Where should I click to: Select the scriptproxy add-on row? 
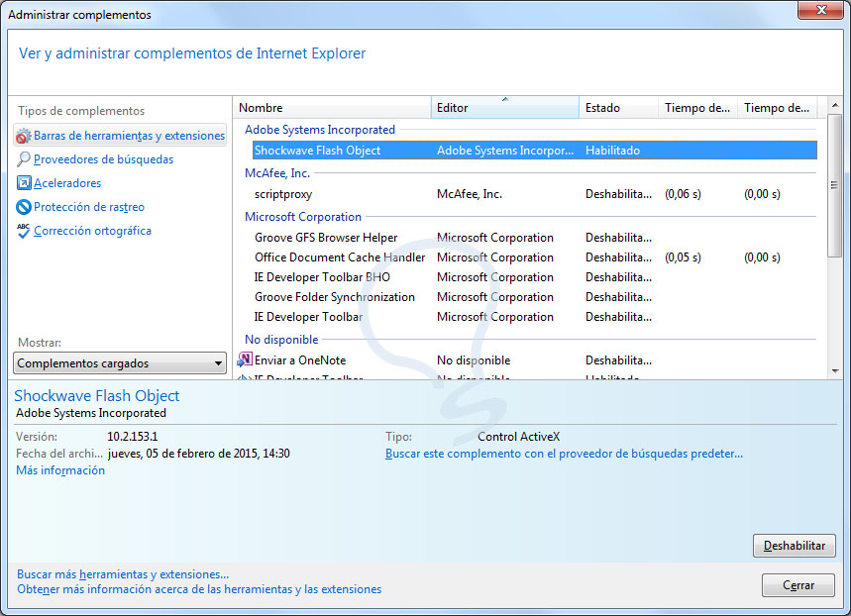click(535, 194)
